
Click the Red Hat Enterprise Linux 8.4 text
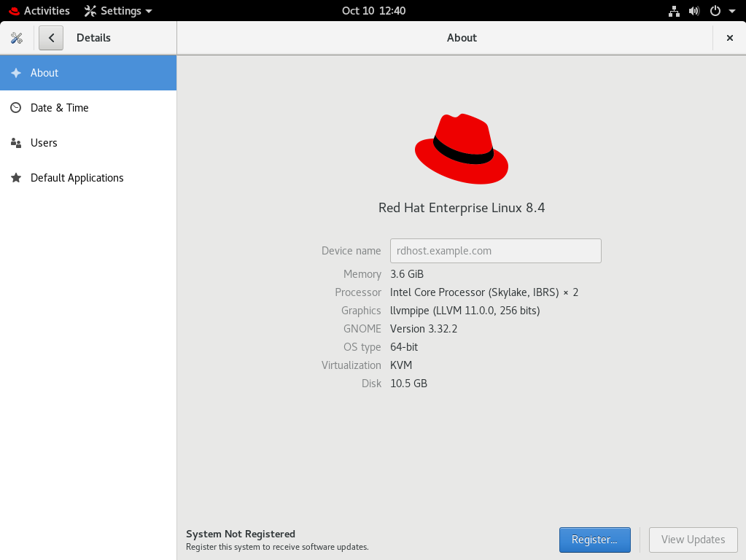point(462,208)
